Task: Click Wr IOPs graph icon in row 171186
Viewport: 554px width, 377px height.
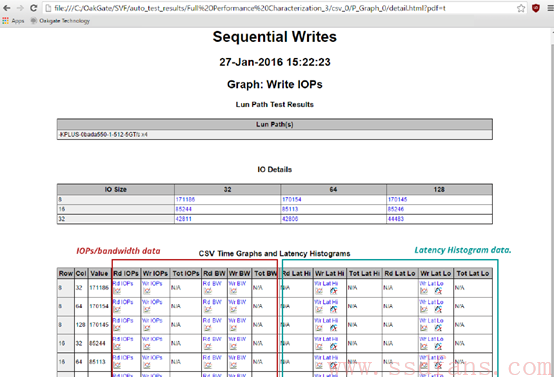Action: tap(147, 291)
